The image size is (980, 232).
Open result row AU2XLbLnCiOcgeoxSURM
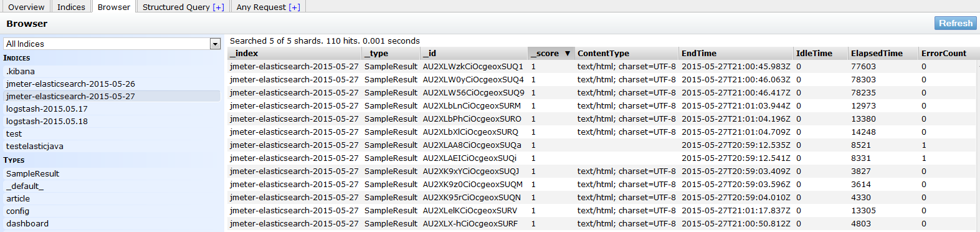click(x=602, y=105)
